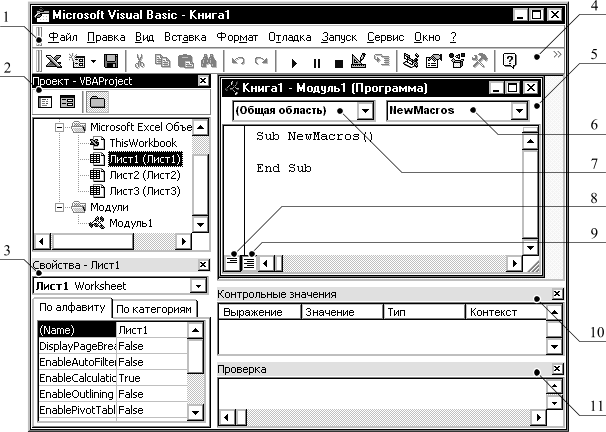
Task: Close the Контрольные значения panel
Action: click(557, 294)
